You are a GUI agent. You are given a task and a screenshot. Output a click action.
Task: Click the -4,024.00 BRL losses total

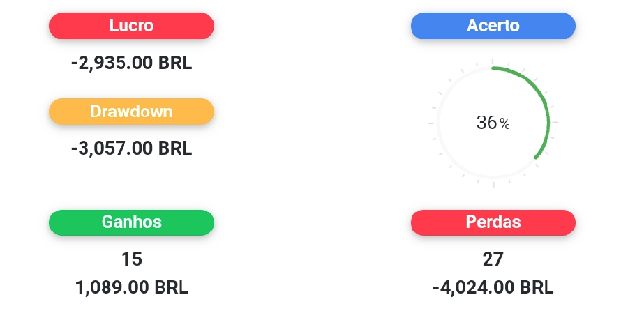pos(493,288)
